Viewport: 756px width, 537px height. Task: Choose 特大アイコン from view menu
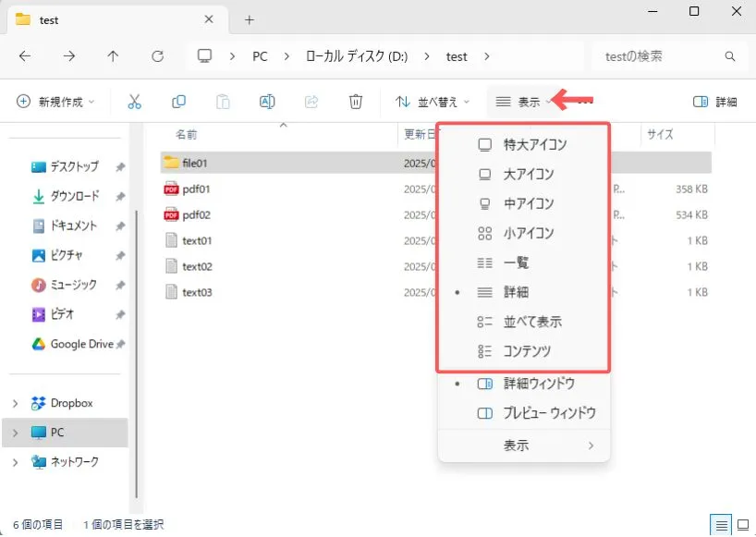point(534,144)
